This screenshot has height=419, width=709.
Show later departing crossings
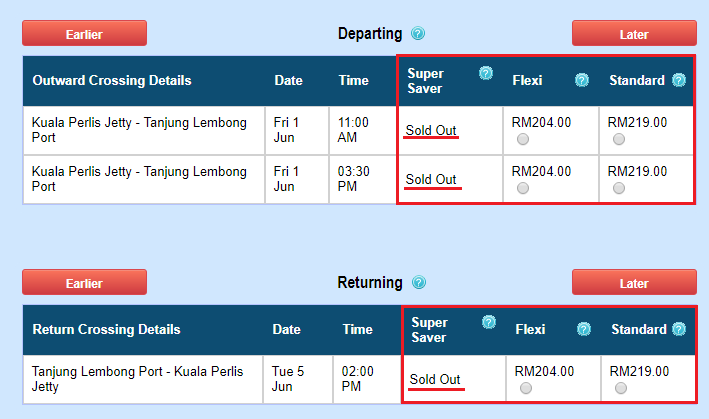pos(634,34)
